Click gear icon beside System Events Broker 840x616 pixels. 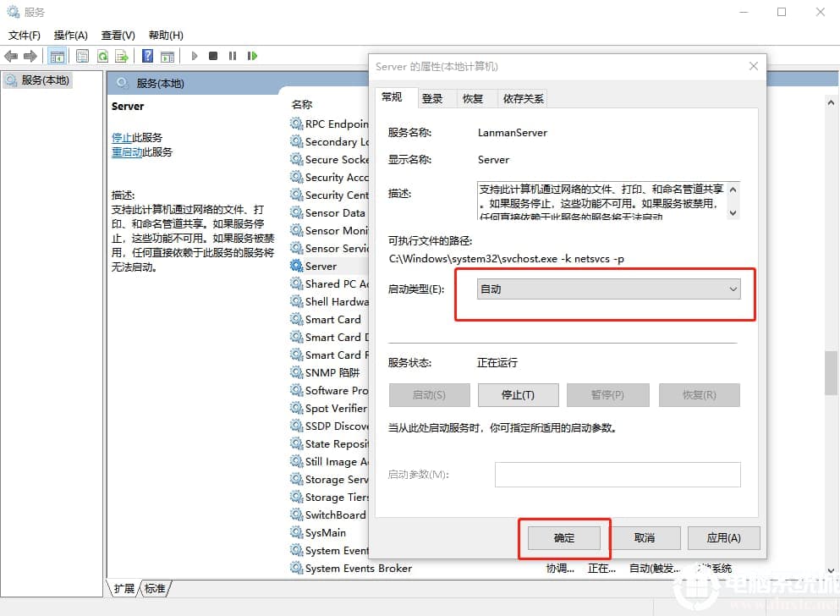coord(296,568)
